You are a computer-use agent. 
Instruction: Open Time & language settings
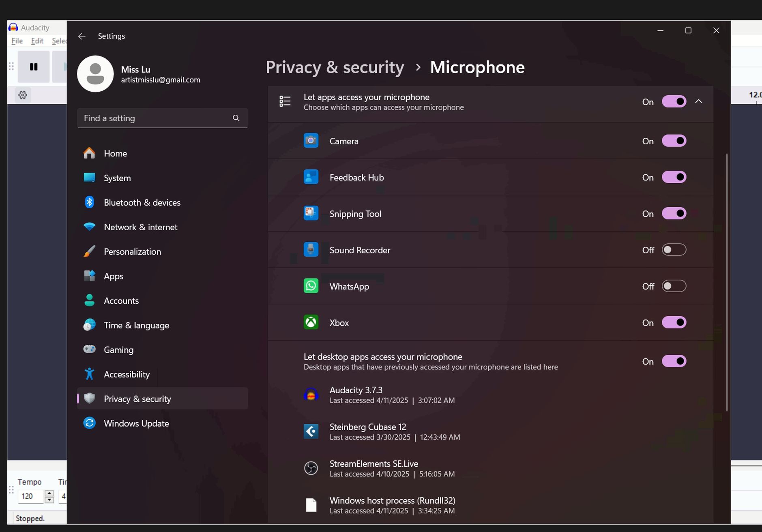tap(162, 325)
